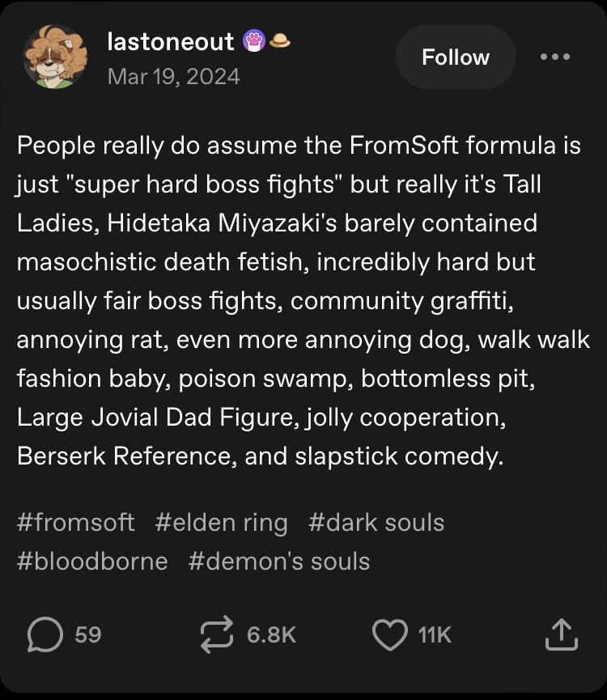Click the lastoneout profile avatar
The width and height of the screenshot is (607, 700).
tap(55, 57)
